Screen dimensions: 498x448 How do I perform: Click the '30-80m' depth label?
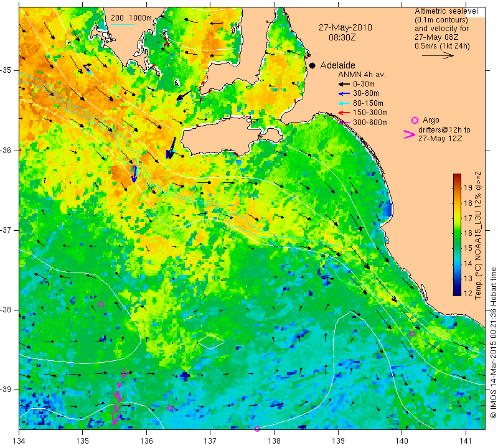pos(366,93)
